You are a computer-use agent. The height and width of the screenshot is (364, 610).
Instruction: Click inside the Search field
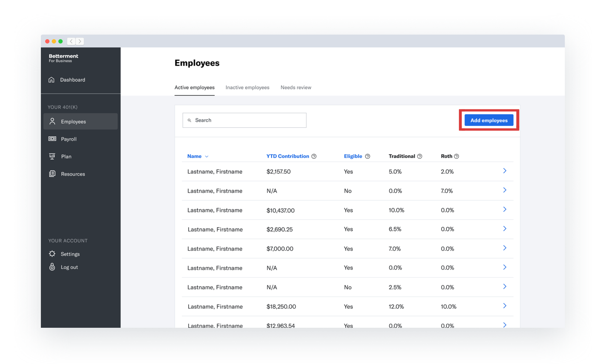[244, 120]
